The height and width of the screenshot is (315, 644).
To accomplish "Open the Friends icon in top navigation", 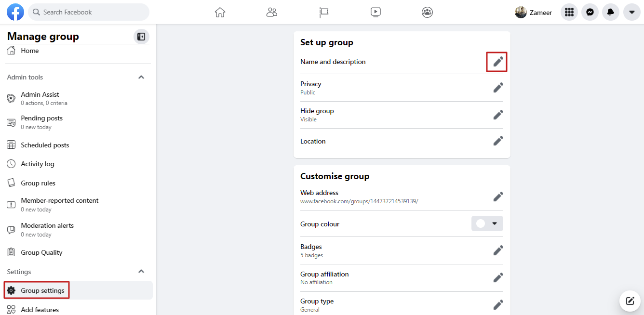I will (x=272, y=13).
